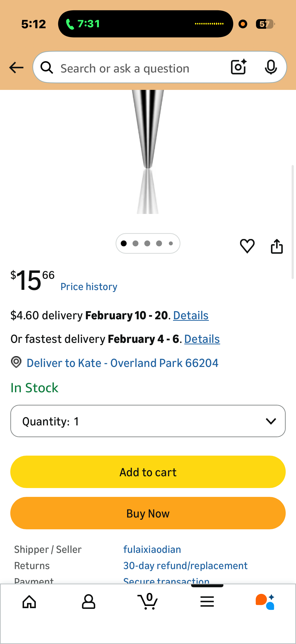Click the Buy Now button
Viewport: 296px width, 644px height.
(148, 513)
